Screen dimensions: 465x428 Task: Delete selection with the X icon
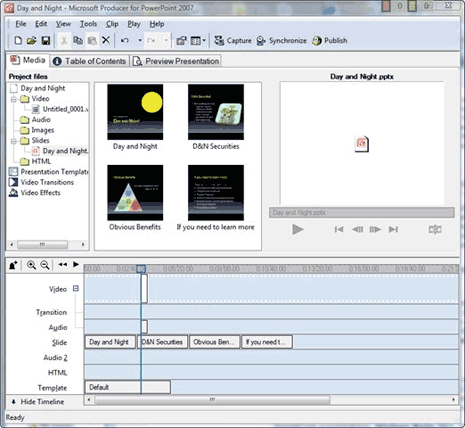pyautogui.click(x=106, y=41)
